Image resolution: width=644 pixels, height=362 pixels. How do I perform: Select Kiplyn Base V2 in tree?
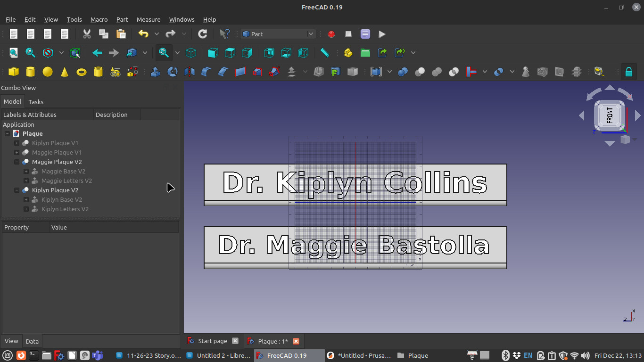click(x=62, y=200)
